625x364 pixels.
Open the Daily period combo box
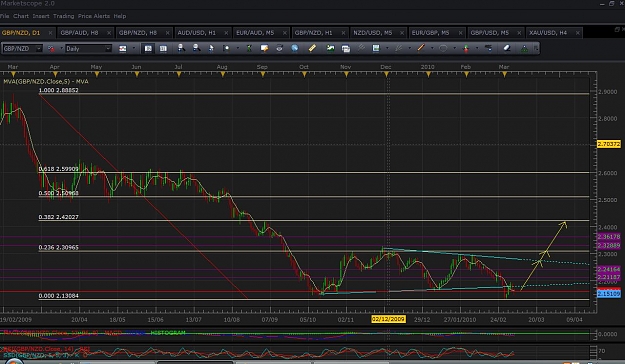pos(88,49)
